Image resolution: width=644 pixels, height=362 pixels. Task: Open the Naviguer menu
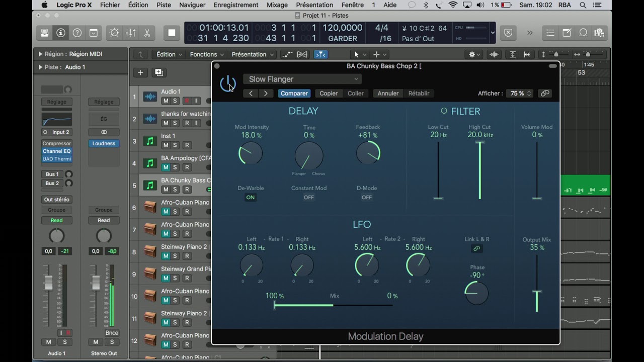[x=192, y=5]
